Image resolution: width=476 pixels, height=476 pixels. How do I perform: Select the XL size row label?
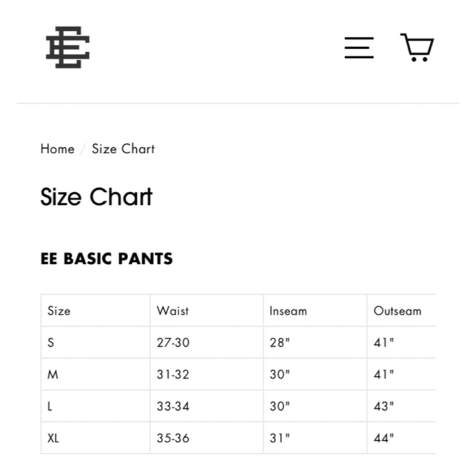pos(53,439)
